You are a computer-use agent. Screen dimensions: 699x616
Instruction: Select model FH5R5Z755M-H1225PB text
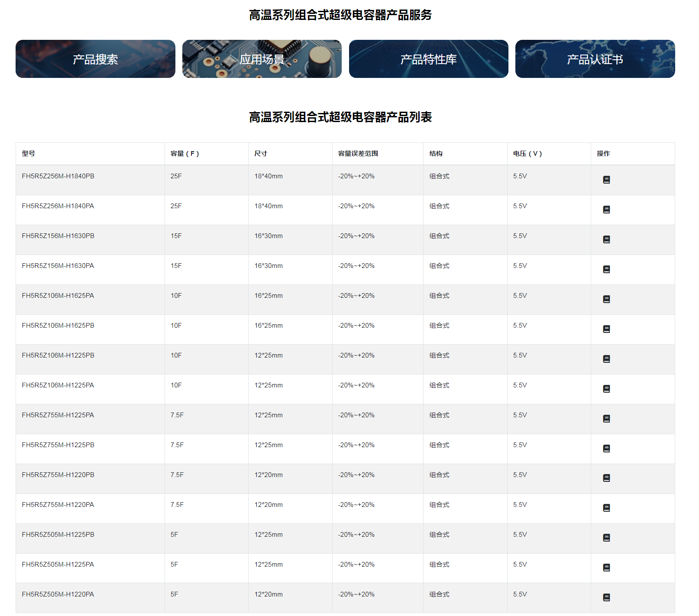pos(58,445)
